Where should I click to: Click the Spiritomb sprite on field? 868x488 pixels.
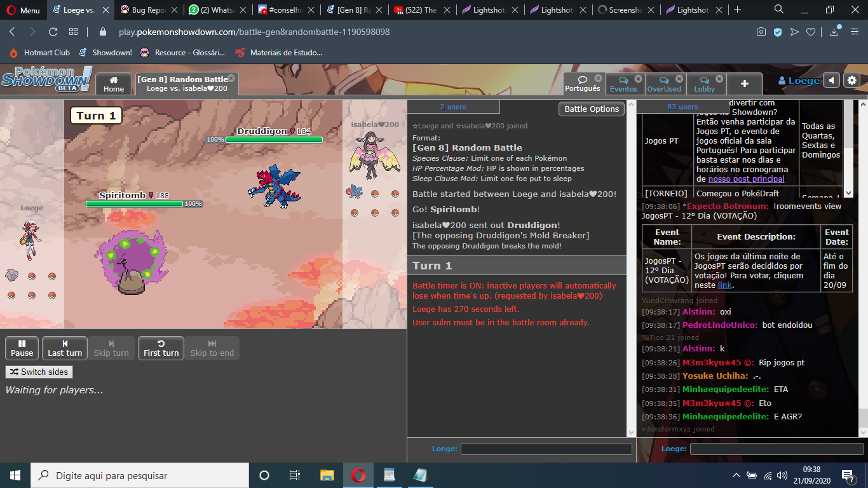click(x=132, y=262)
